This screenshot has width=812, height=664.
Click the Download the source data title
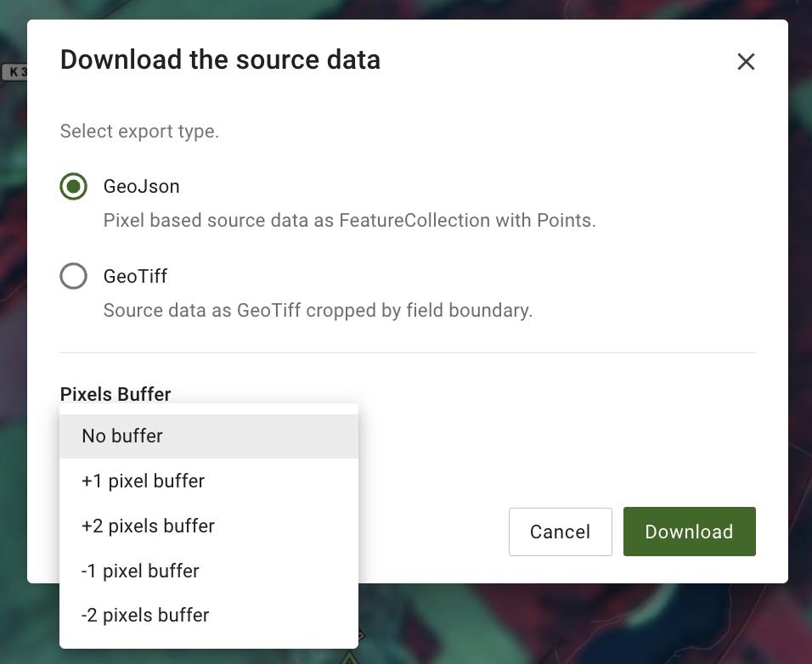220,60
